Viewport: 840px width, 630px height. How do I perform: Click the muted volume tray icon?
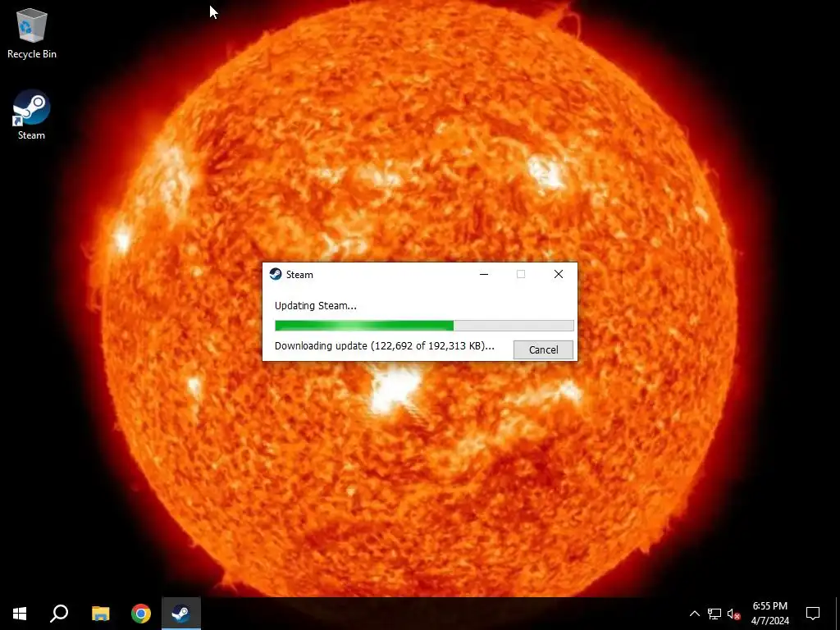(x=733, y=614)
